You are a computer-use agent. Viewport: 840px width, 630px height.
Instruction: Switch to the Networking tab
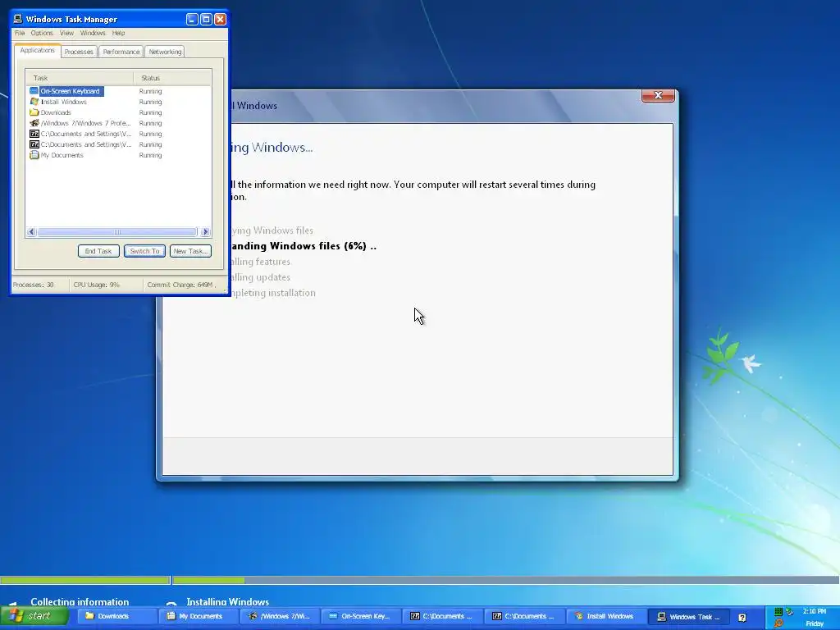pyautogui.click(x=165, y=52)
